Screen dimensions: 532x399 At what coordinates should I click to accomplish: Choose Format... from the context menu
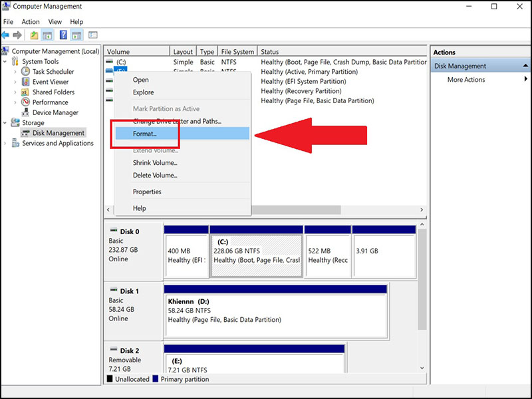(145, 134)
